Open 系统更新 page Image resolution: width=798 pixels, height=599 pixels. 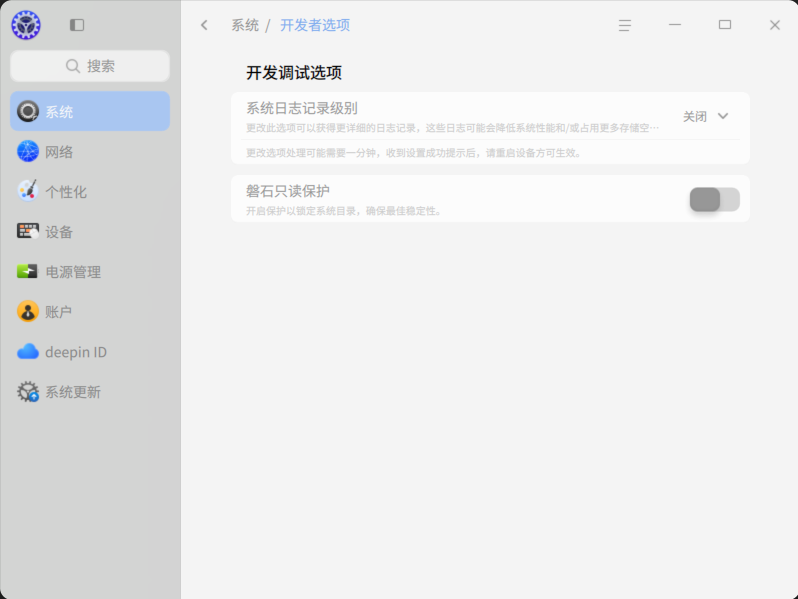click(x=90, y=392)
